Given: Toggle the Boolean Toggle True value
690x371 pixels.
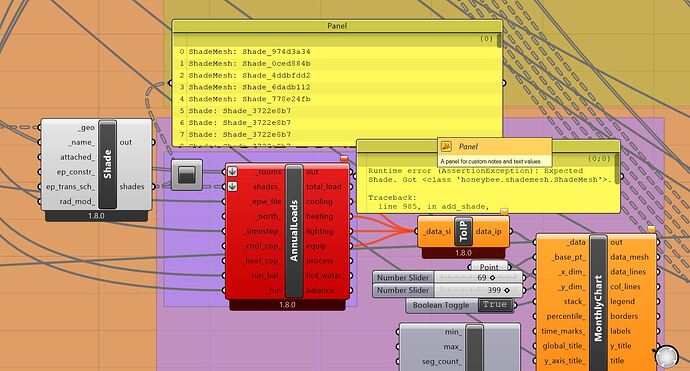Looking at the screenshot, I should [495, 305].
